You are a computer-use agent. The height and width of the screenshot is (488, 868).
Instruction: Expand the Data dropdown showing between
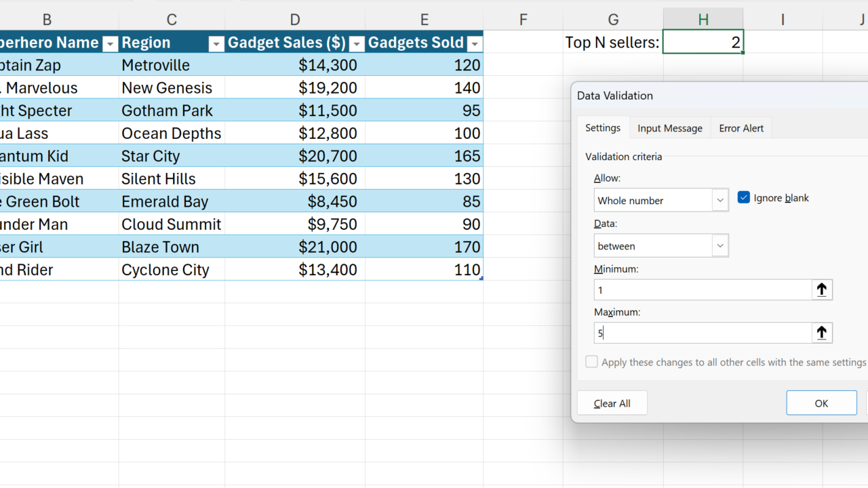pyautogui.click(x=720, y=246)
